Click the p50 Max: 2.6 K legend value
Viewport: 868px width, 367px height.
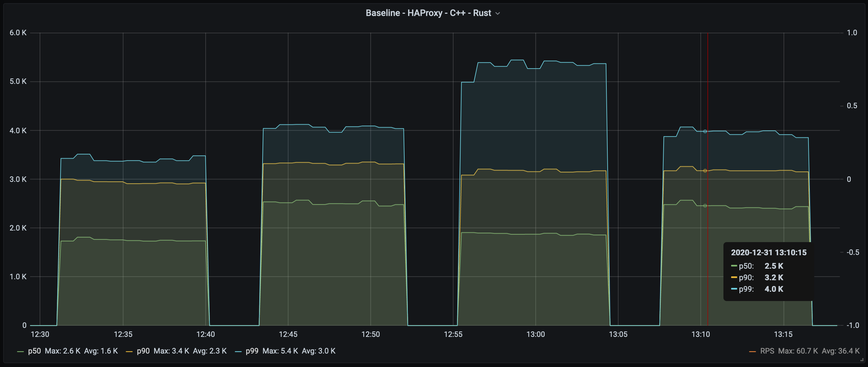pyautogui.click(x=63, y=351)
